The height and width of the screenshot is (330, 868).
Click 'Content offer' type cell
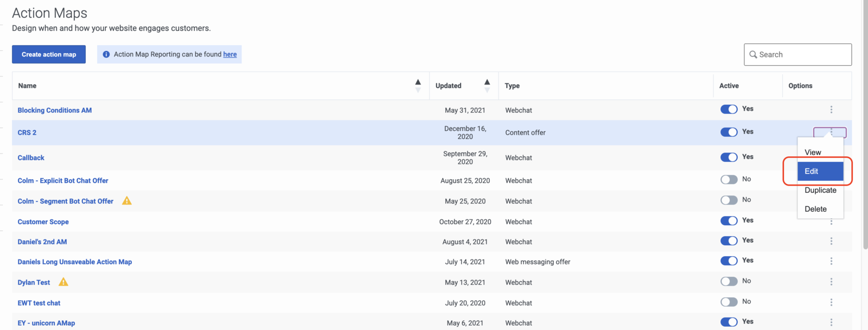pos(525,132)
